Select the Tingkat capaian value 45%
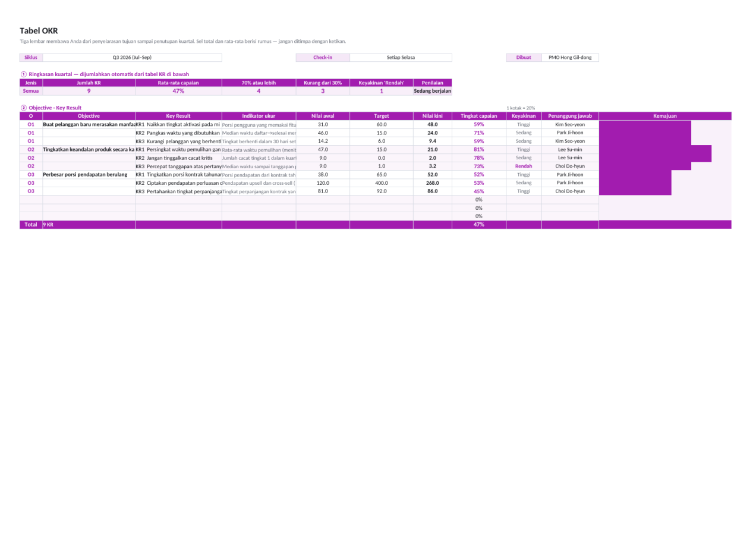The width and height of the screenshot is (756, 535). (479, 191)
